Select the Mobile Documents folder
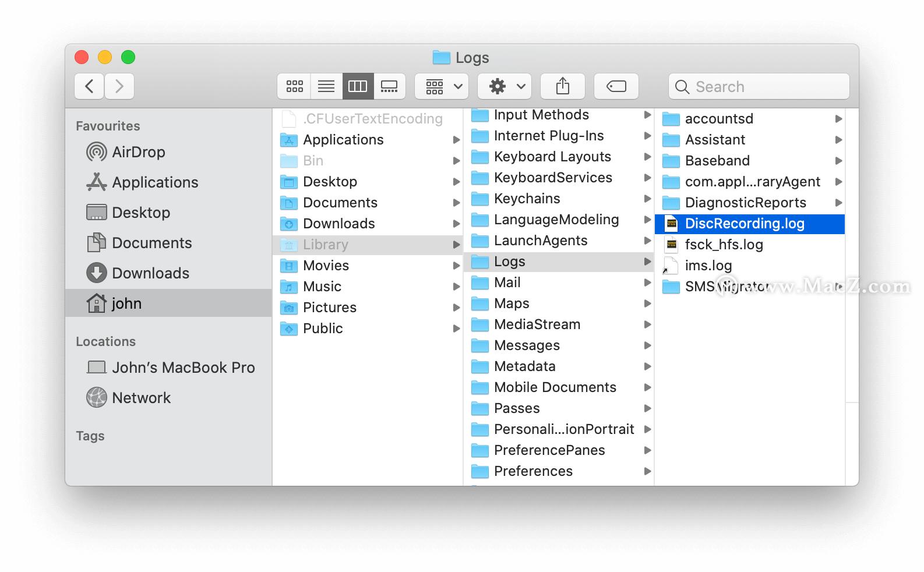This screenshot has height=572, width=924. tap(559, 388)
